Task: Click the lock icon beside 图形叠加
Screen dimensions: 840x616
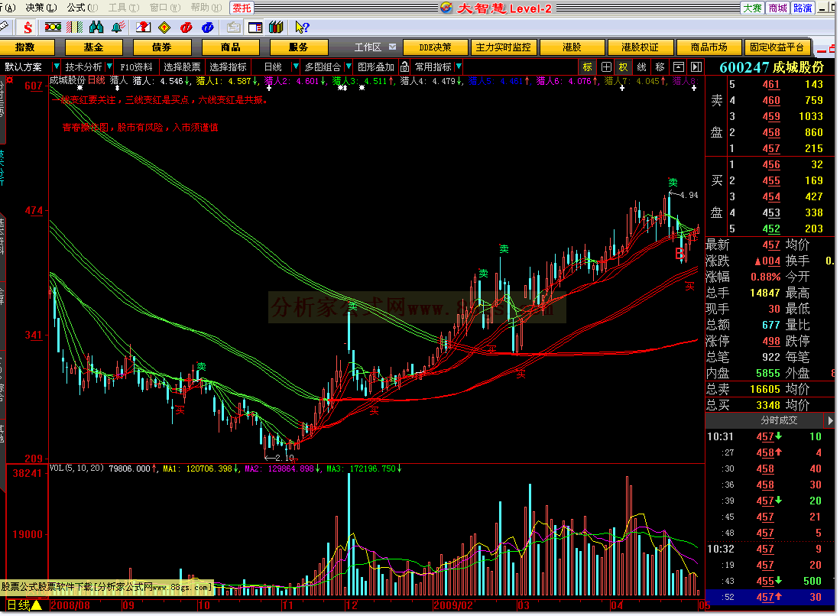Action: (x=404, y=67)
